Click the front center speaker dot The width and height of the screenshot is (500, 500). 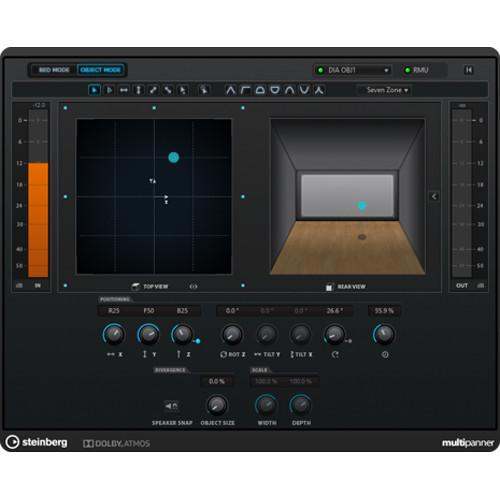(154, 108)
